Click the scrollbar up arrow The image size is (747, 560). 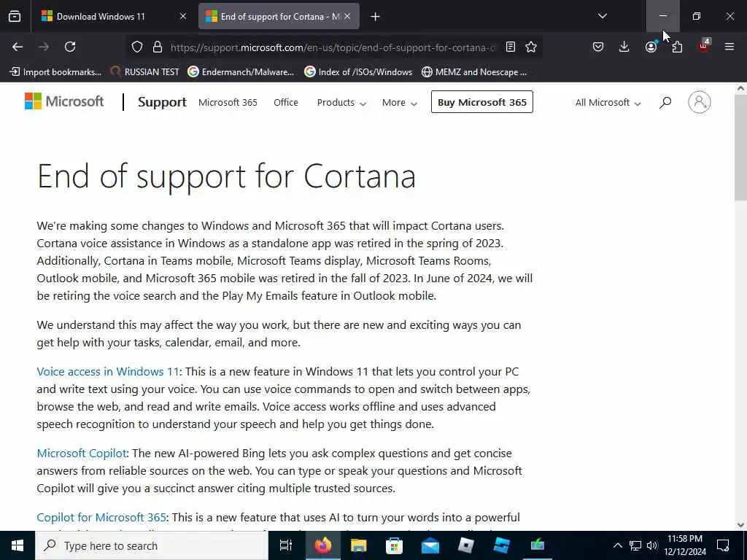(x=741, y=88)
